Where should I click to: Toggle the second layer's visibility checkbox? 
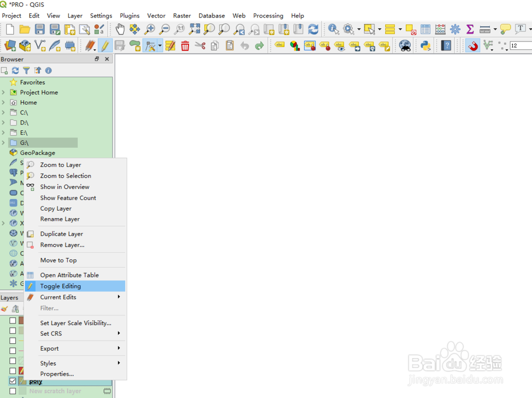(x=13, y=330)
